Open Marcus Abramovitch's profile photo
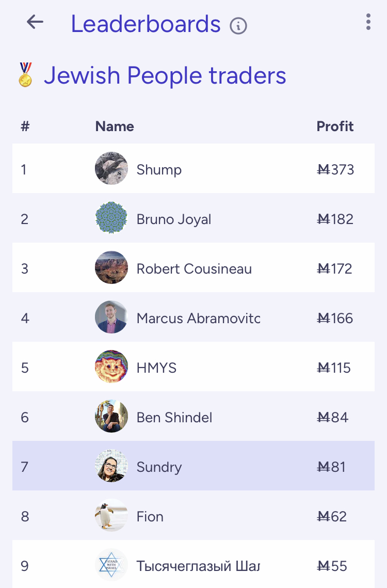Image resolution: width=387 pixels, height=588 pixels. coord(111,317)
